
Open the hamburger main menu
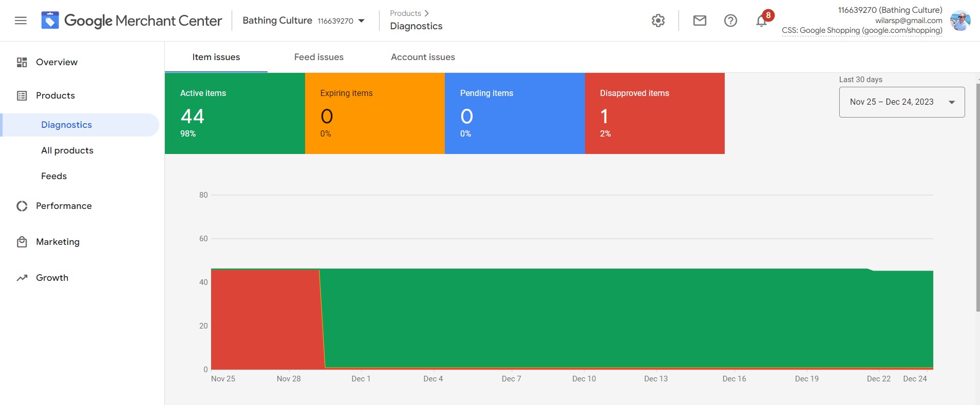[x=21, y=21]
